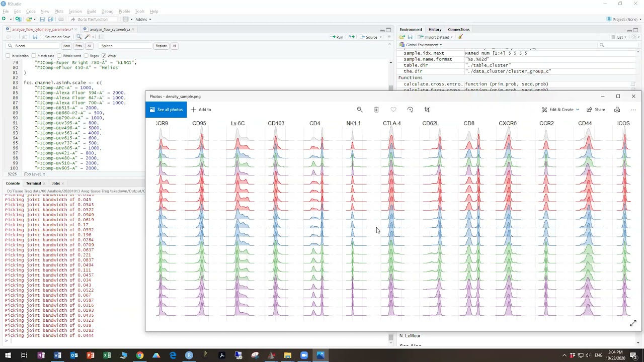This screenshot has width=644, height=362.
Task: Click See all photos button
Action: click(x=166, y=110)
